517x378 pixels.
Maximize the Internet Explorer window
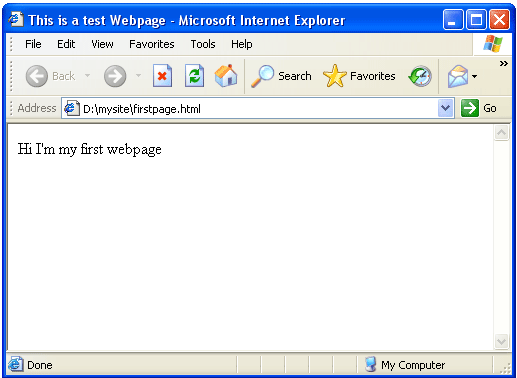[476, 20]
